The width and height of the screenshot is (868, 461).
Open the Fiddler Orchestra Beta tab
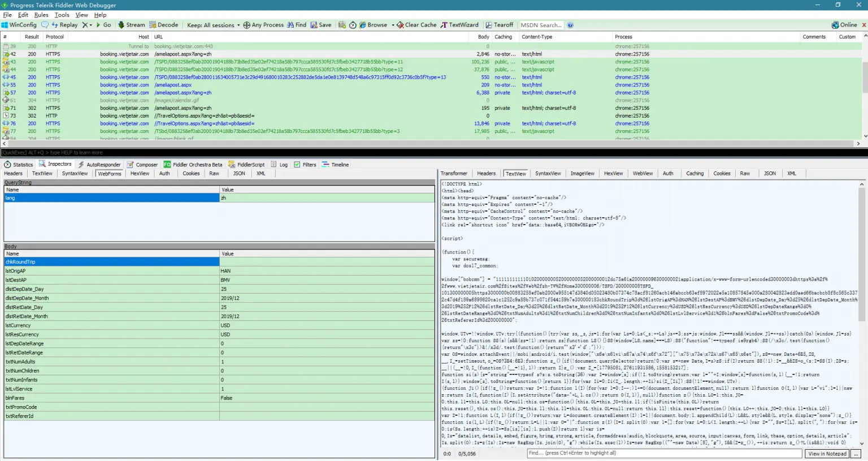click(x=193, y=165)
